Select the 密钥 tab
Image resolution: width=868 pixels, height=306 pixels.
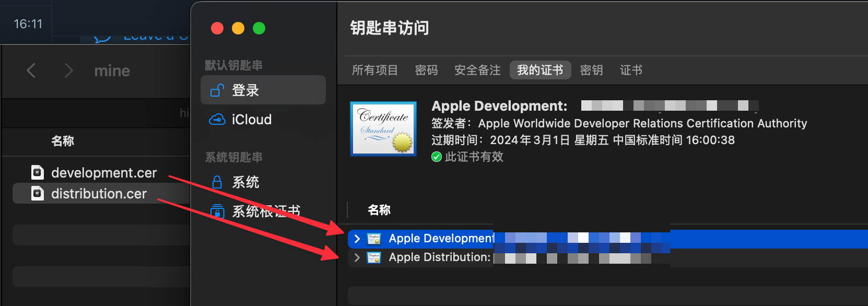click(591, 70)
